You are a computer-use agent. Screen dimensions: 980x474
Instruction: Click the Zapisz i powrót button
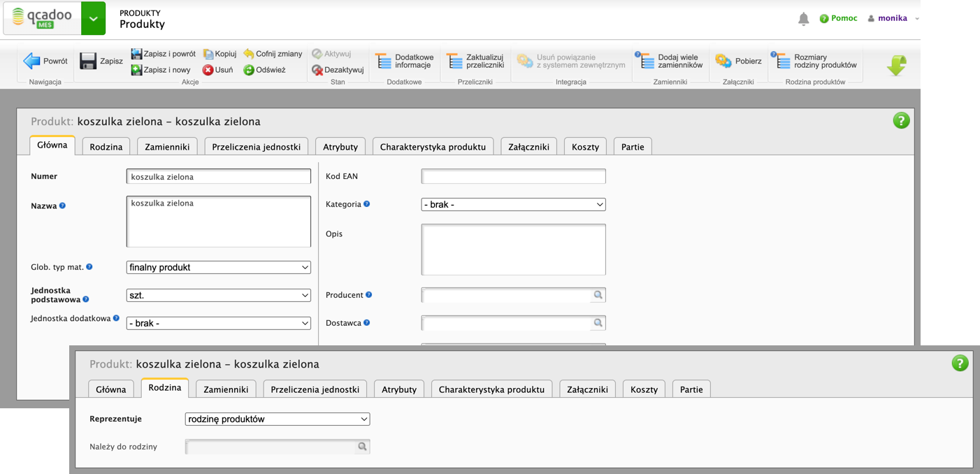pos(164,54)
